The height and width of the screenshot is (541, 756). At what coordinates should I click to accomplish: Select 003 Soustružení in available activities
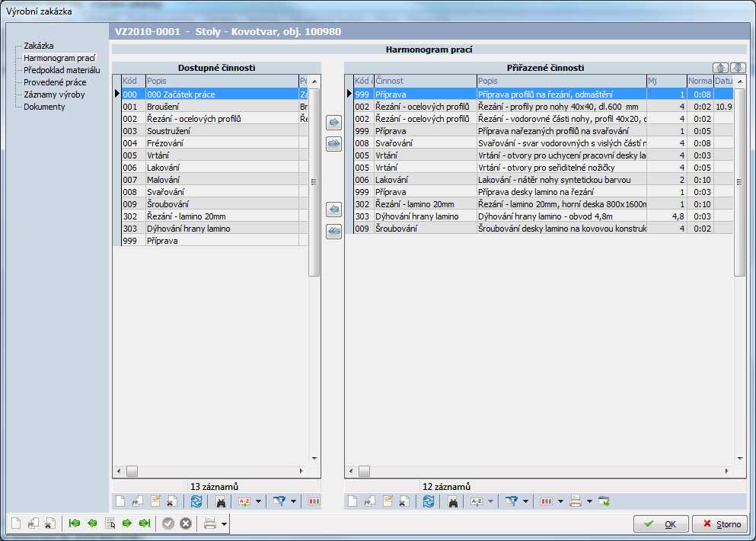pyautogui.click(x=214, y=131)
